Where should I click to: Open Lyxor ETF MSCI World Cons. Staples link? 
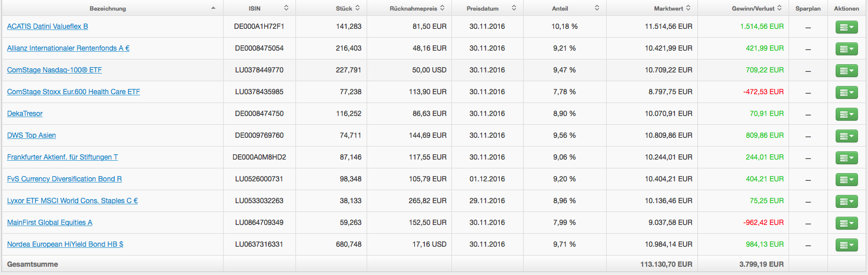pos(72,201)
